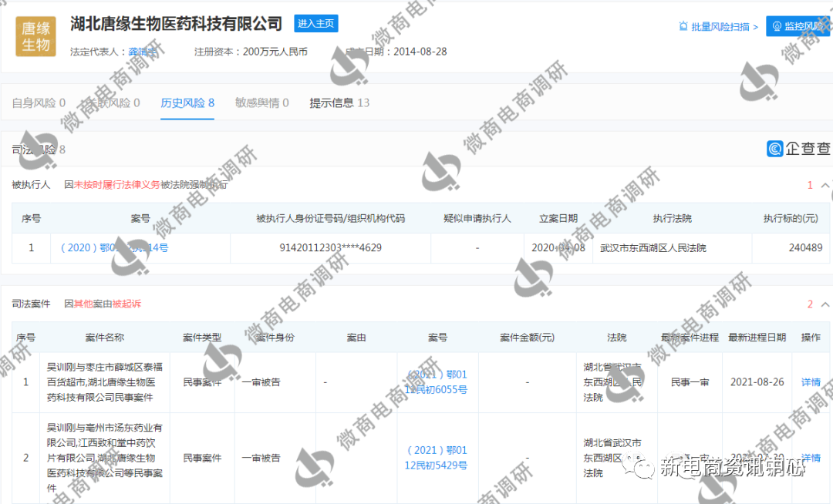The width and height of the screenshot is (833, 504).
Task: Click the 唐缘生物 company logo
Action: [x=35, y=36]
